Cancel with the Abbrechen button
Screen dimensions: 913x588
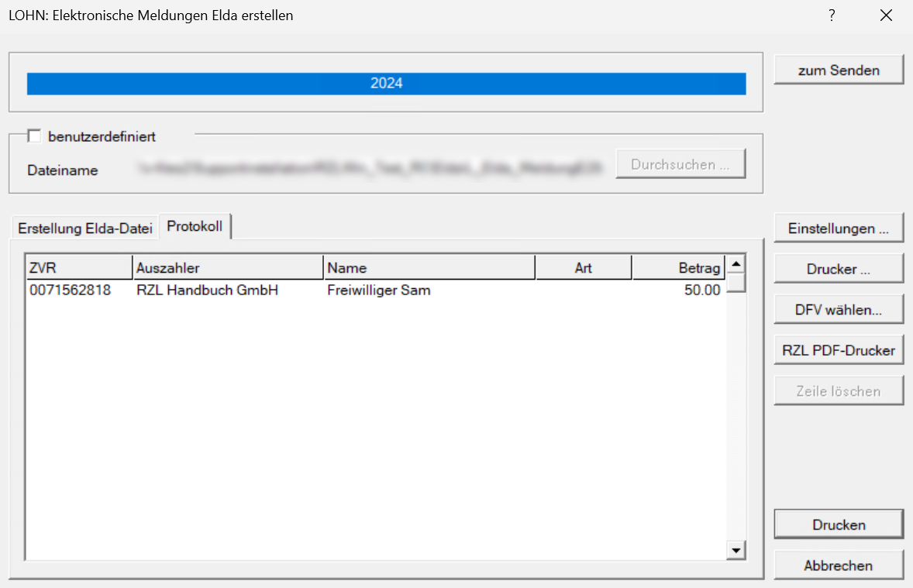pyautogui.click(x=839, y=566)
